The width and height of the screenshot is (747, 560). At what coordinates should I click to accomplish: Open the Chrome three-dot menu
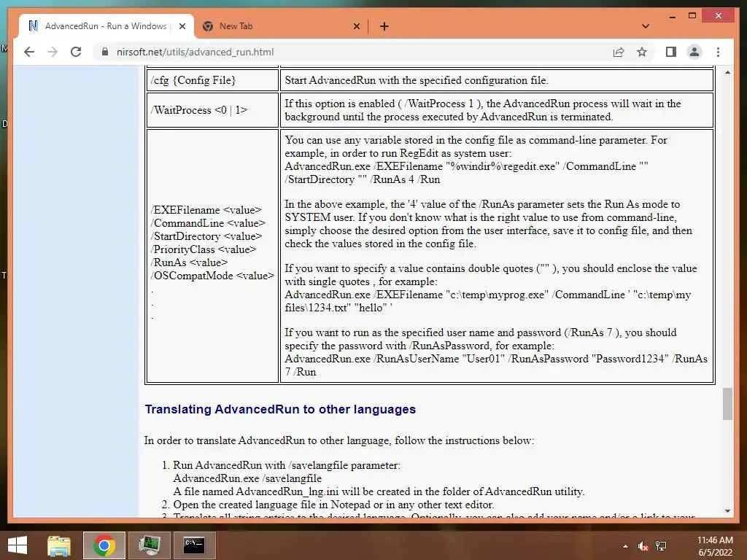pos(718,52)
